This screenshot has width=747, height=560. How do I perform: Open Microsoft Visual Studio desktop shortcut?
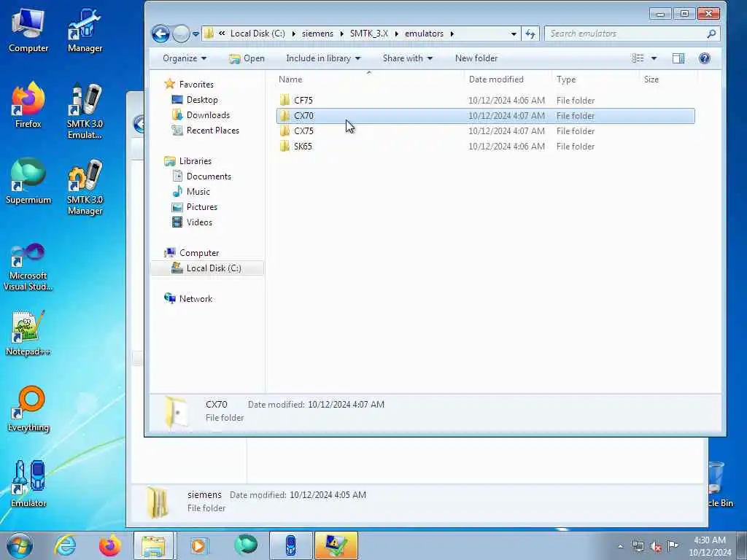(x=28, y=267)
